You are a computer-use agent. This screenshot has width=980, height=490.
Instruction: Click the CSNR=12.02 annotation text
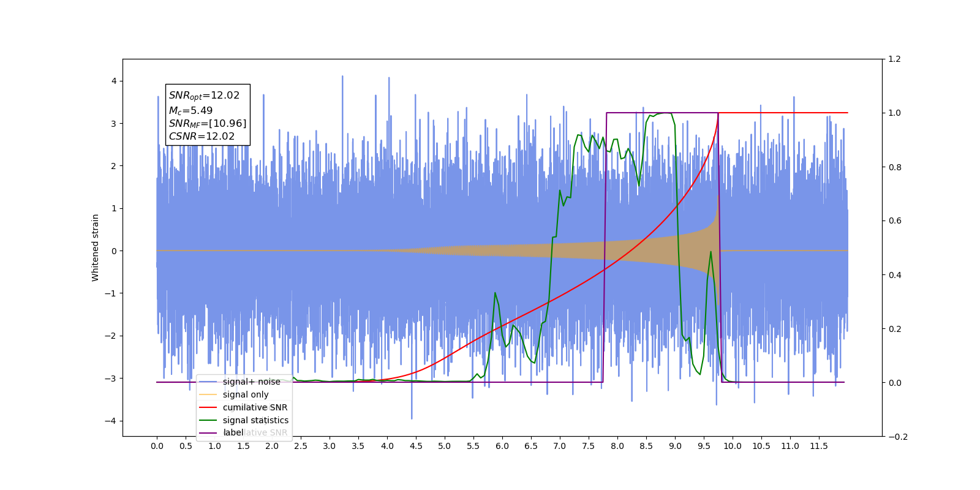click(x=202, y=137)
